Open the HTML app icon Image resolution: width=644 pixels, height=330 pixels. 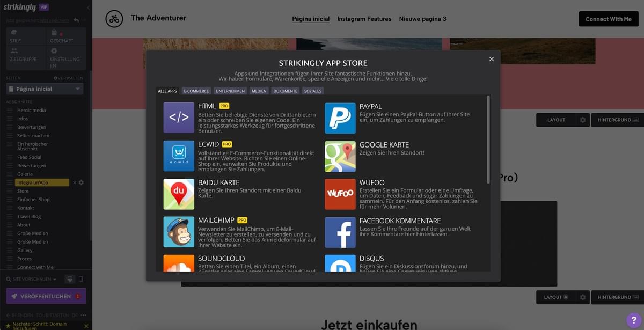coord(179,118)
